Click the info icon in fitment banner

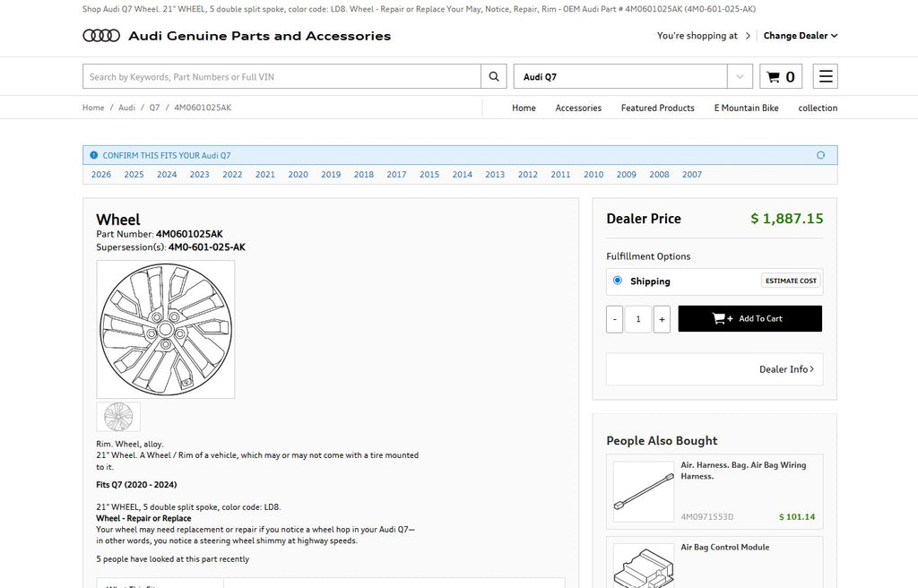pos(94,155)
